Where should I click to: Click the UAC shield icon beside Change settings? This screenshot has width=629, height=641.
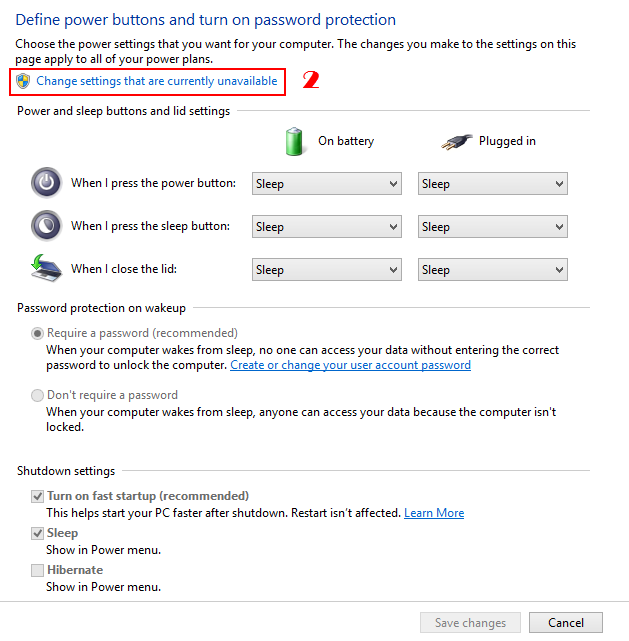[x=24, y=81]
